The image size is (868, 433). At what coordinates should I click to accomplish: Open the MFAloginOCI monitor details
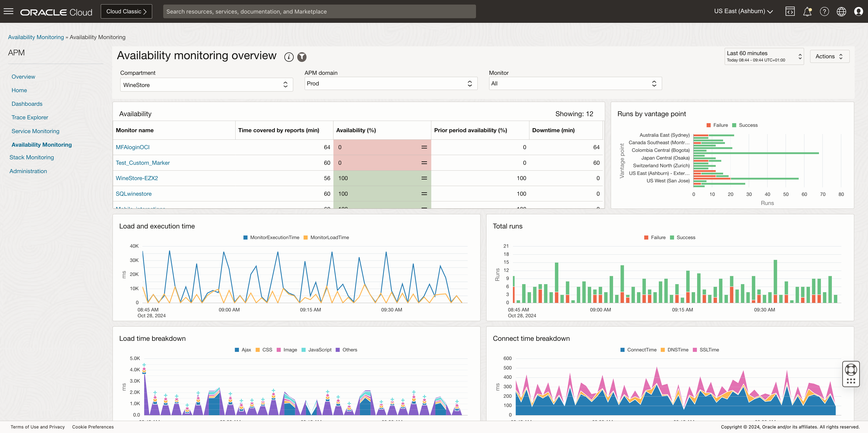132,147
